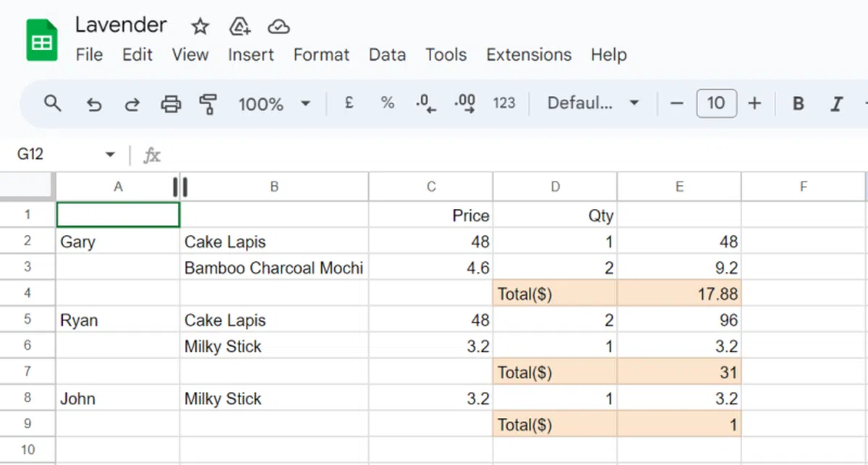
Task: Click the redo arrow
Action: coord(132,104)
